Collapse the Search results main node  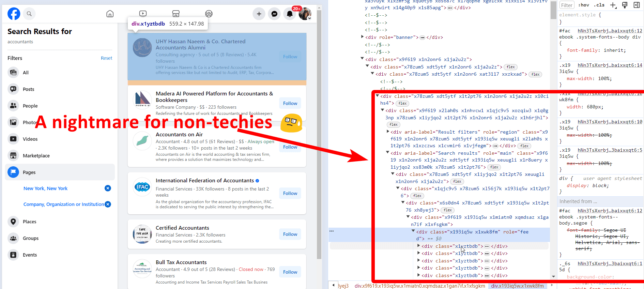tap(388, 153)
